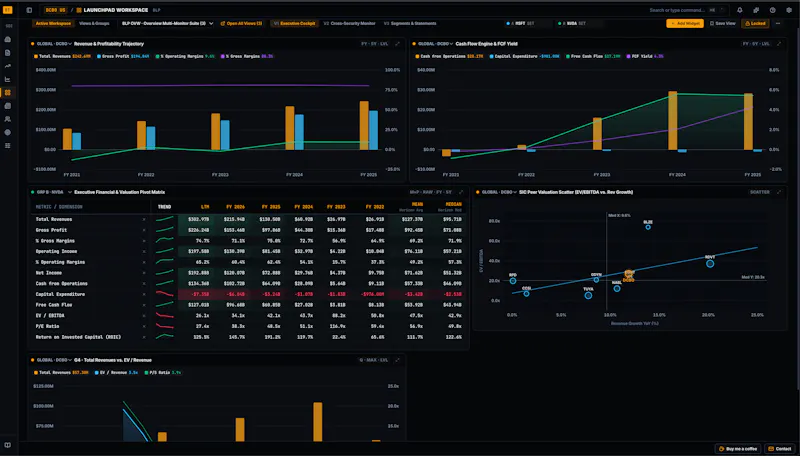
Task: Click the Save View button
Action: point(722,23)
